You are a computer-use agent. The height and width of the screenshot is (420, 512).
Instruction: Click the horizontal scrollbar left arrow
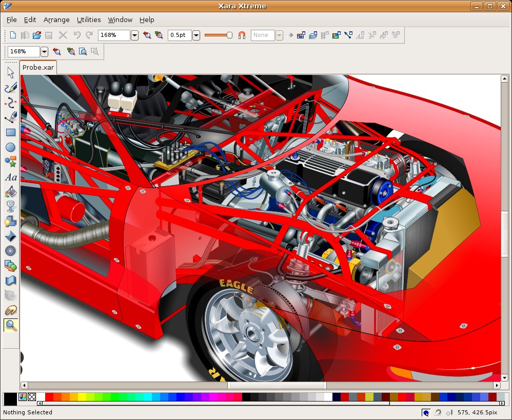coord(25,385)
